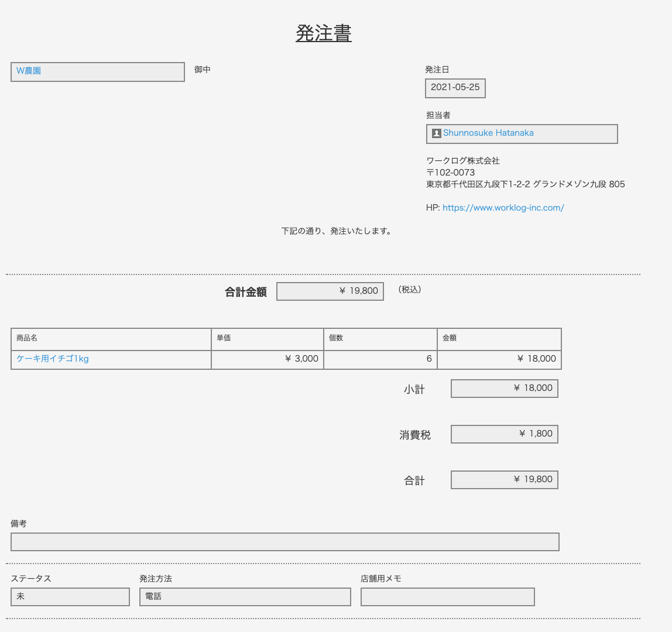
Task: Select the 個数 cell showing 6
Action: click(380, 359)
